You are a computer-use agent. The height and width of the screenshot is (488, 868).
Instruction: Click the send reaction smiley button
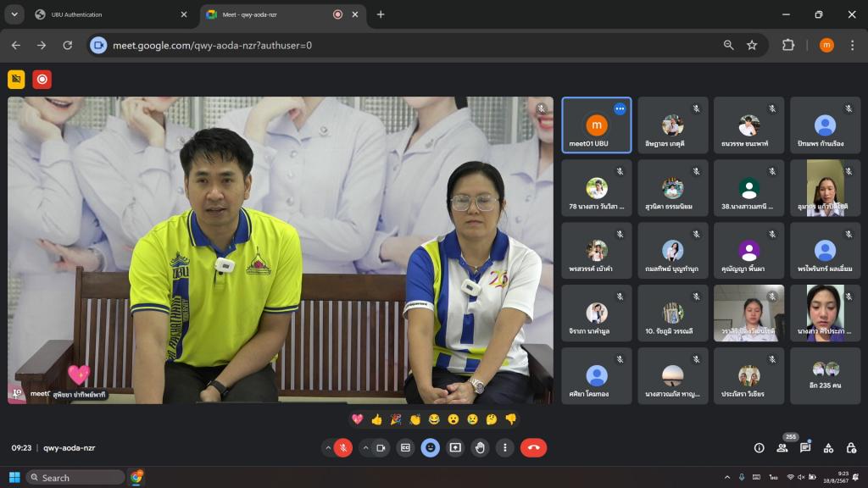(431, 447)
